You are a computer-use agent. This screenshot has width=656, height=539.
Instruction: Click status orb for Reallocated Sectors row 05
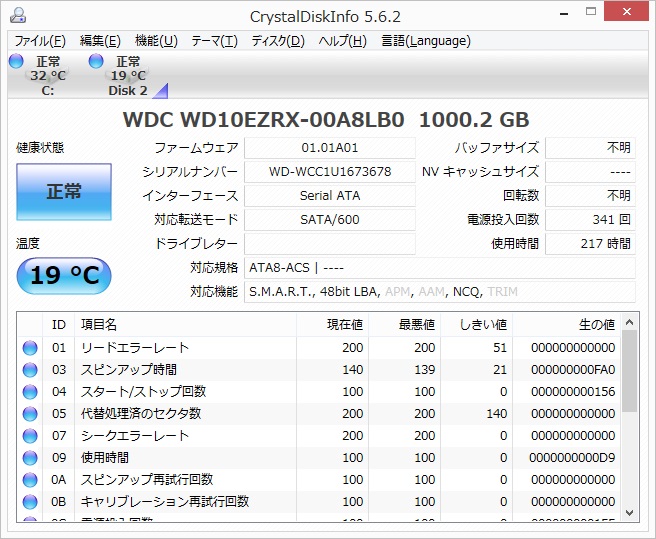click(30, 414)
